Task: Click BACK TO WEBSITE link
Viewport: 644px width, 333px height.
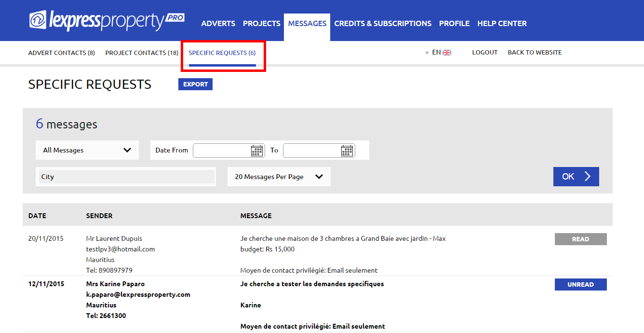Action: (535, 53)
